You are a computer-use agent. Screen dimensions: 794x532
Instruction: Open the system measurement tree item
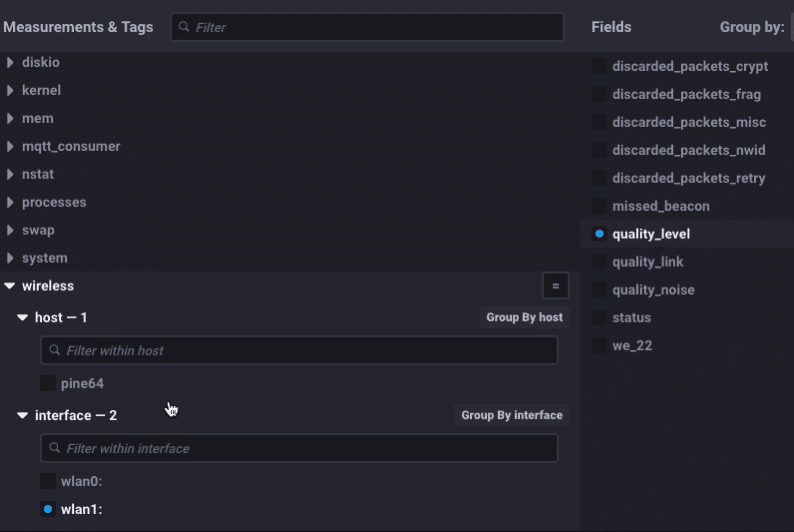[x=10, y=258]
